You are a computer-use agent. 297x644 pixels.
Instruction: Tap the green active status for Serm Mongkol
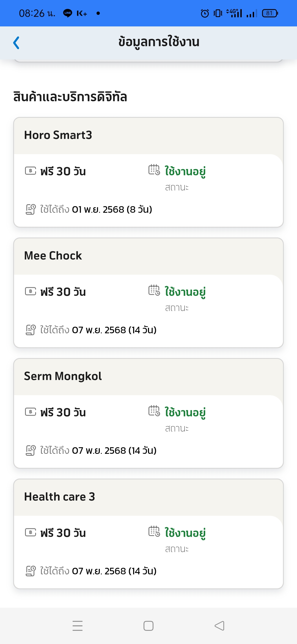(x=185, y=413)
